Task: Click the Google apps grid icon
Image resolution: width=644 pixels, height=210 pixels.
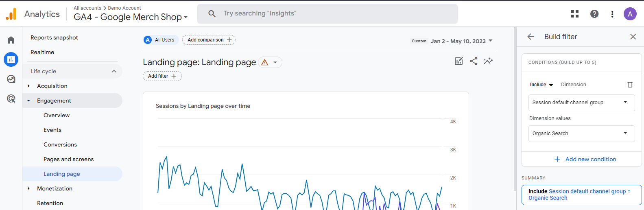Action: tap(575, 14)
